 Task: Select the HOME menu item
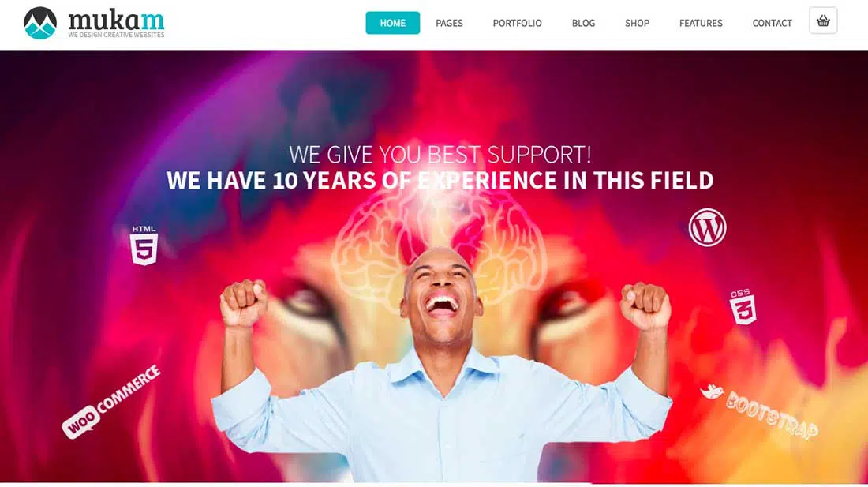pos(392,23)
